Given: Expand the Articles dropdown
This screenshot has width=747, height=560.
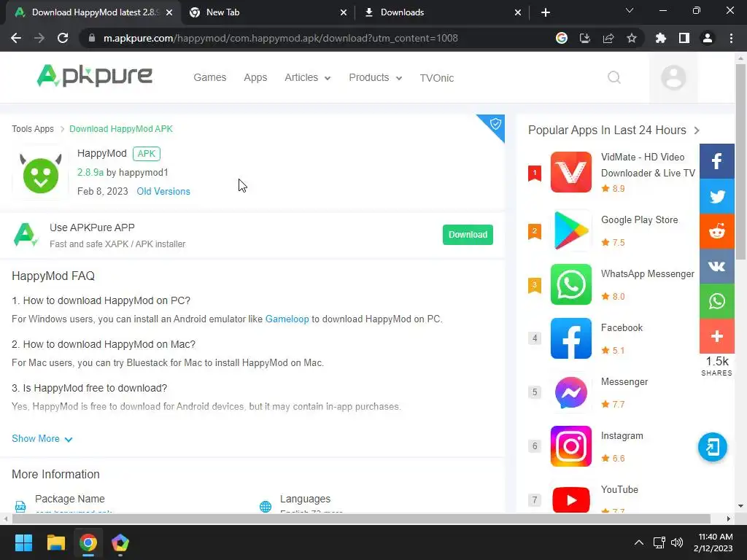Looking at the screenshot, I should (307, 77).
